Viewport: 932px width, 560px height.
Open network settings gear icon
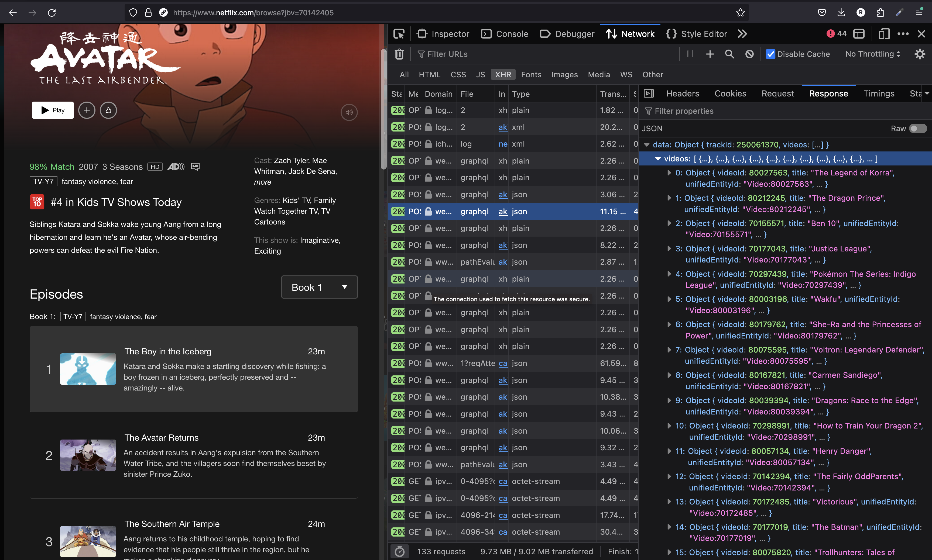coord(920,54)
